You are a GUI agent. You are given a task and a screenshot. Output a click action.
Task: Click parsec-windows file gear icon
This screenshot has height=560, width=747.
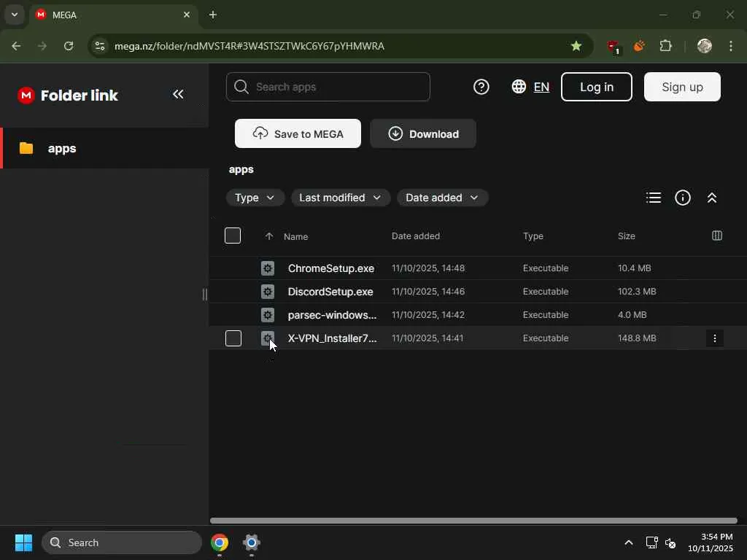(x=268, y=315)
